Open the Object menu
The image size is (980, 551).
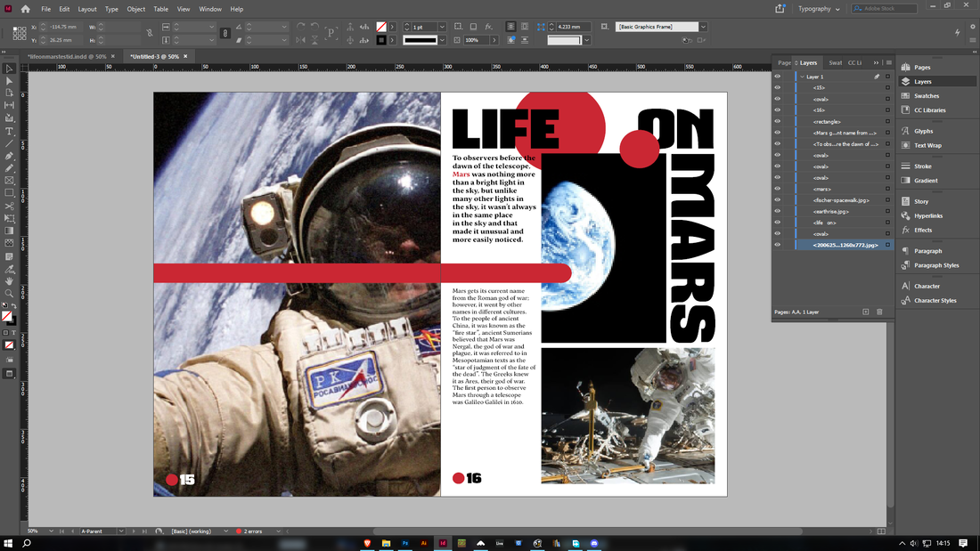(135, 10)
